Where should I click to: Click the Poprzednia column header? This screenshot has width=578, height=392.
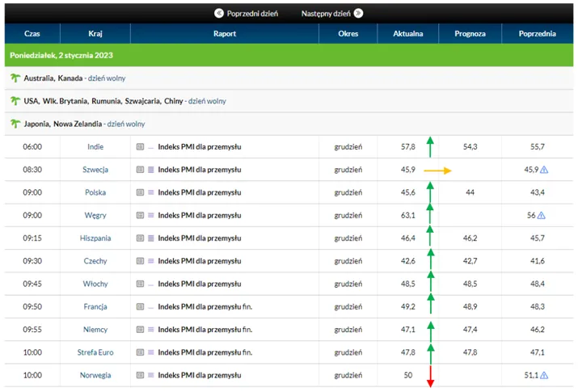(537, 33)
